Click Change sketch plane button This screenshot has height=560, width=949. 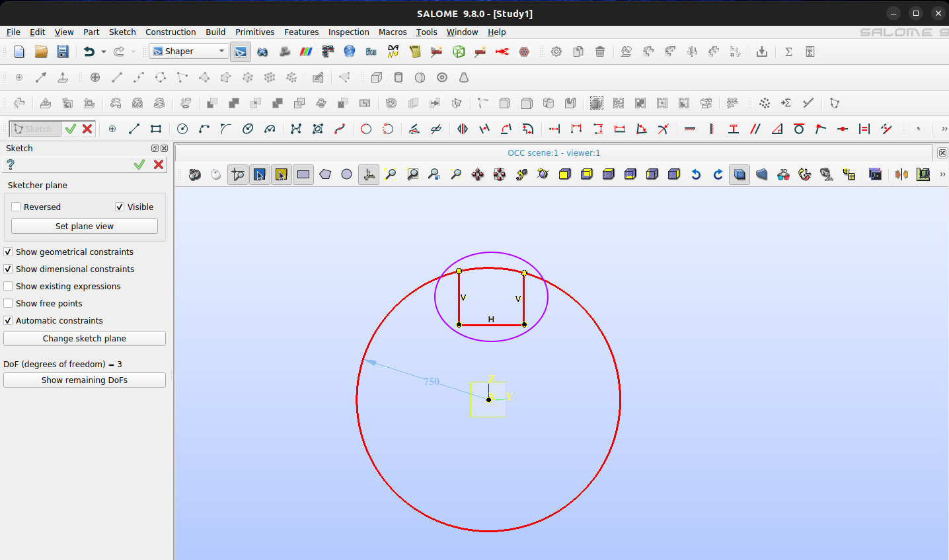coord(85,338)
